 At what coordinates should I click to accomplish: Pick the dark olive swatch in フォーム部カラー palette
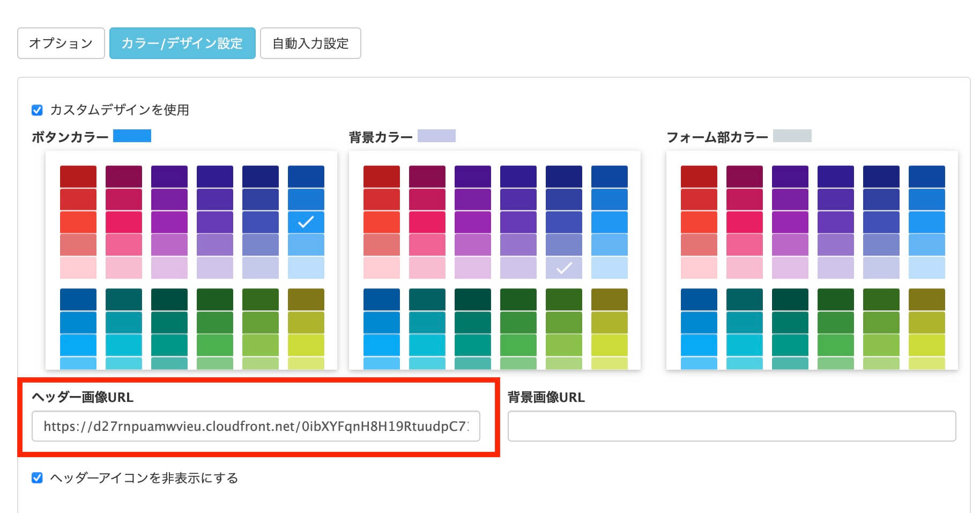[x=926, y=299]
